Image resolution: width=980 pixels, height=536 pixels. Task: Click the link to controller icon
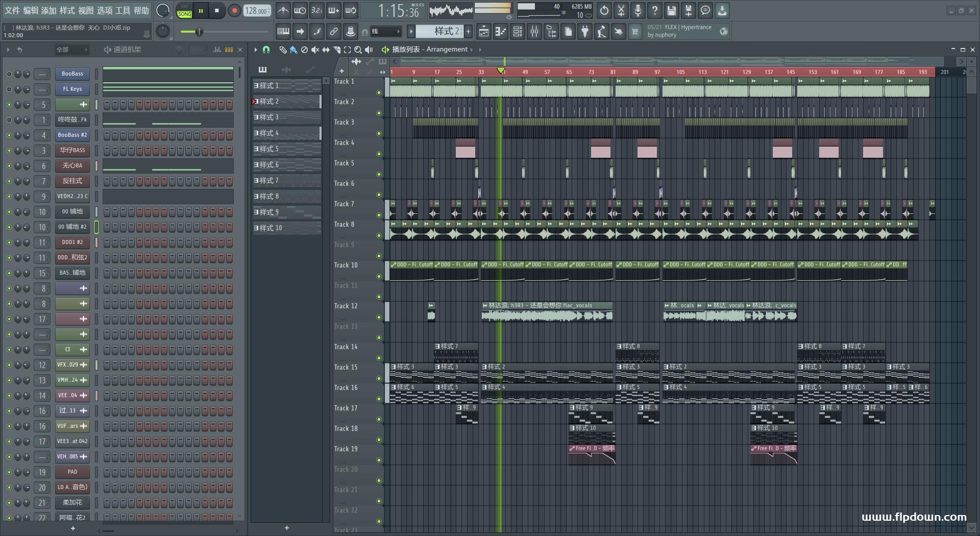pos(333,32)
